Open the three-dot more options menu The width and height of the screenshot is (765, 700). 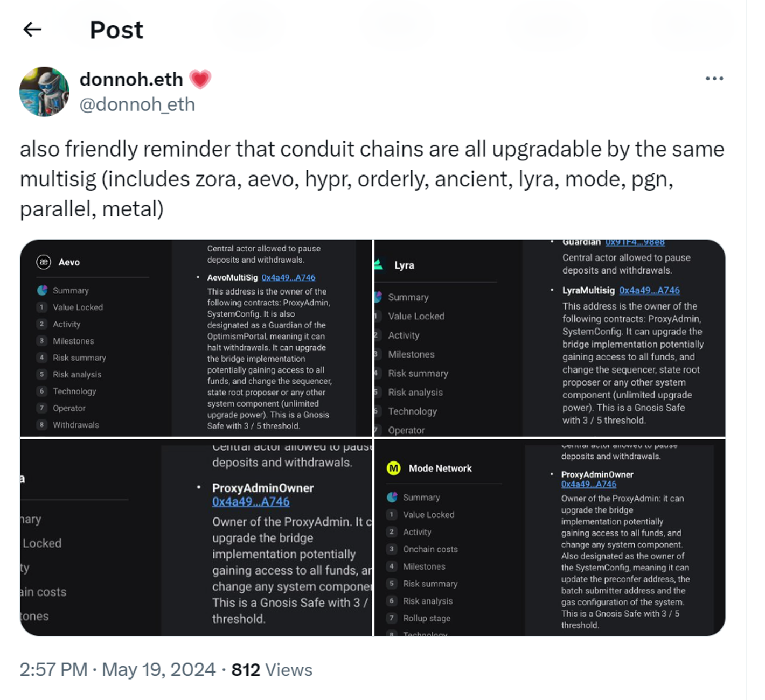click(714, 79)
